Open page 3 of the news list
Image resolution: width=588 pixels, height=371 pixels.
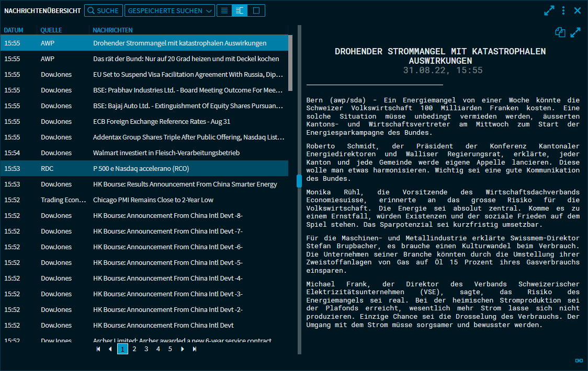click(146, 349)
